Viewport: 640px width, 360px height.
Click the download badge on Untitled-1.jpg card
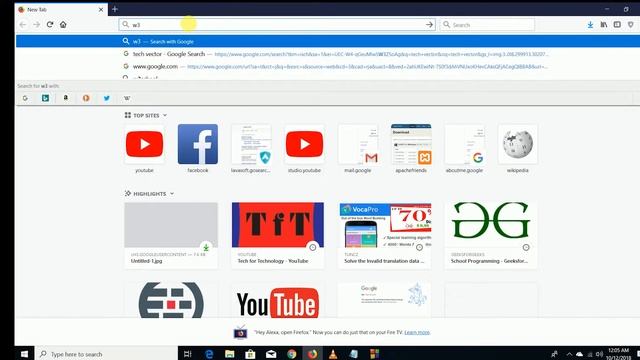point(206,247)
